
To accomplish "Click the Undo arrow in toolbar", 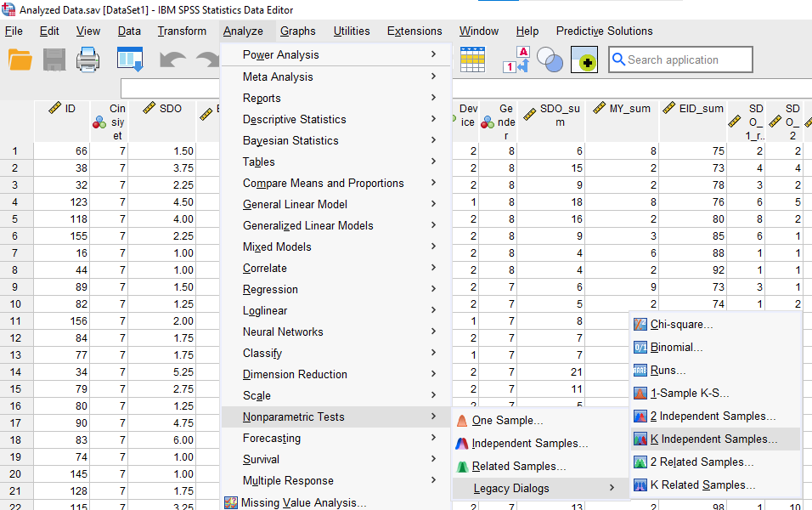I will coord(172,60).
